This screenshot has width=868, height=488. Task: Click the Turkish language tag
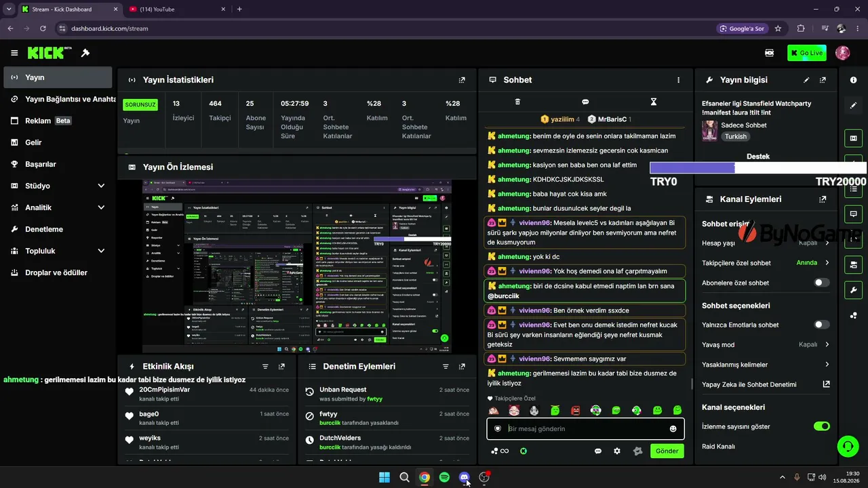[735, 136]
